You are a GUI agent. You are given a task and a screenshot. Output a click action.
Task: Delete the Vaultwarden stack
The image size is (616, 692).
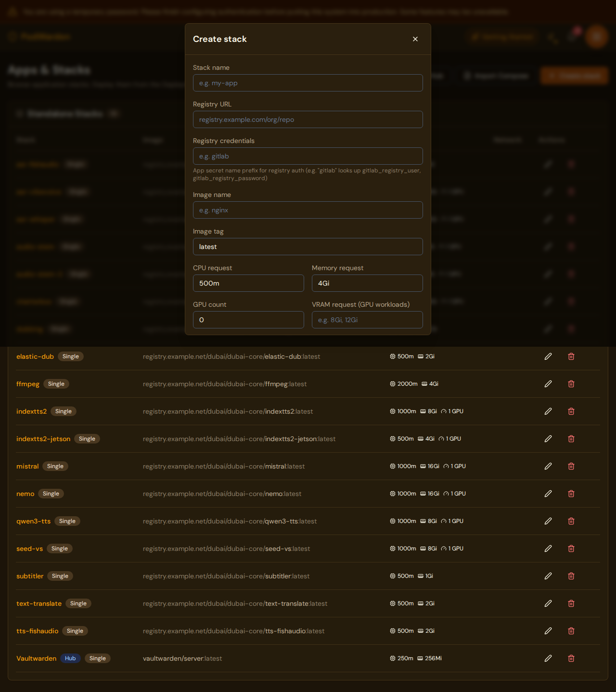coord(571,658)
